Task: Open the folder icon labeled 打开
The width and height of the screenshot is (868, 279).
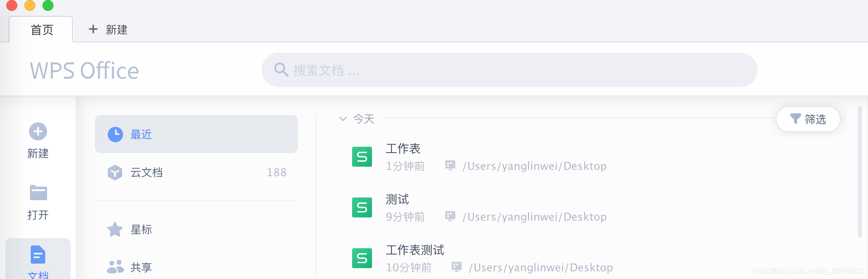Action: (x=38, y=192)
